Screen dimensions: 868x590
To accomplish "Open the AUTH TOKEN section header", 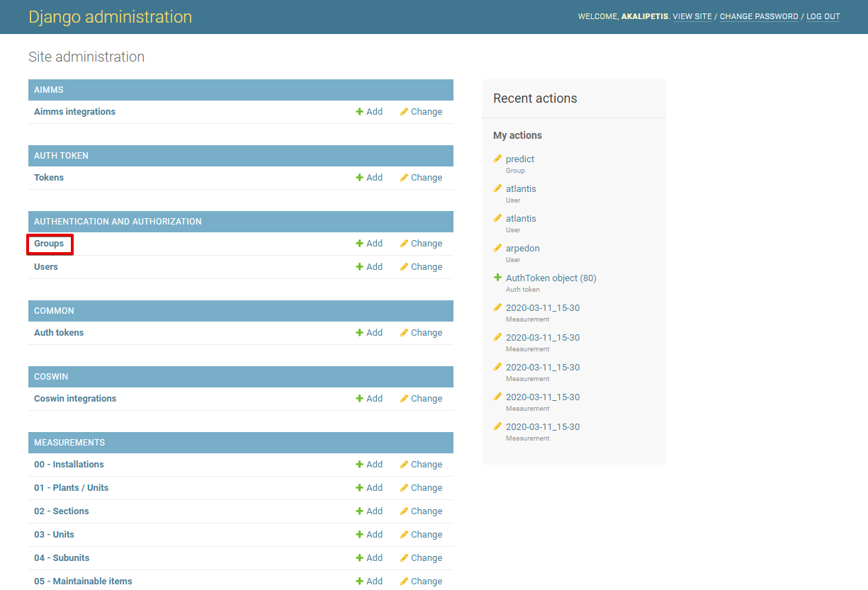I will click(x=61, y=156).
